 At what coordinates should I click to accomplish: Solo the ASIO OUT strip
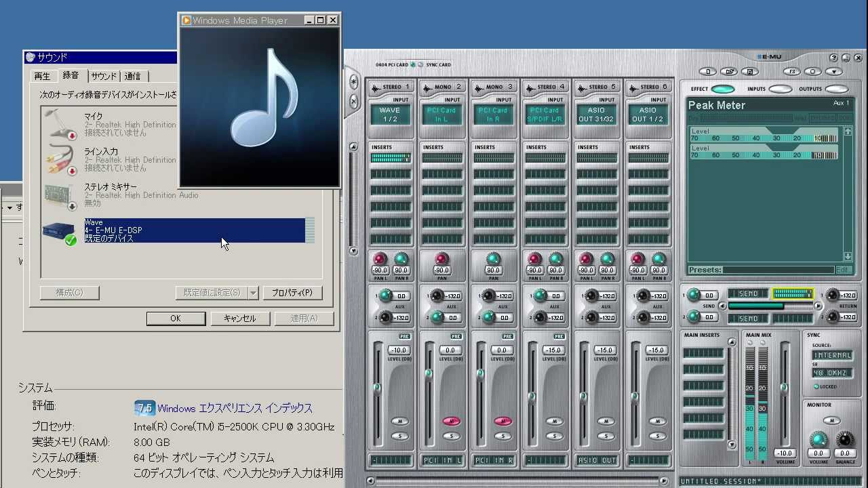coord(606,436)
